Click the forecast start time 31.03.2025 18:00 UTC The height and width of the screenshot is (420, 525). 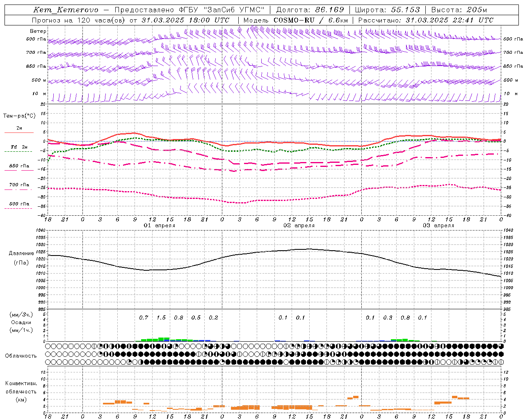pos(185,20)
